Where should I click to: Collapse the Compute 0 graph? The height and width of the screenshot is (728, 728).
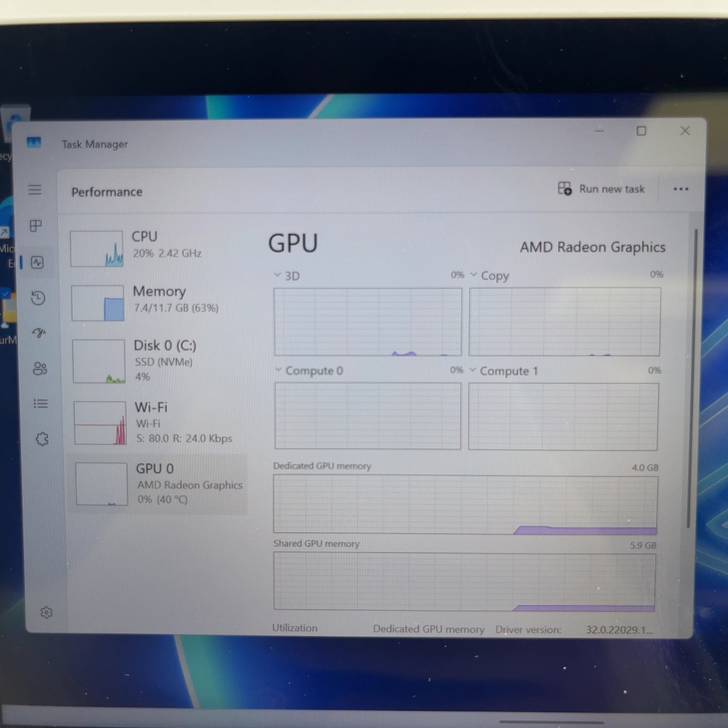(x=279, y=370)
